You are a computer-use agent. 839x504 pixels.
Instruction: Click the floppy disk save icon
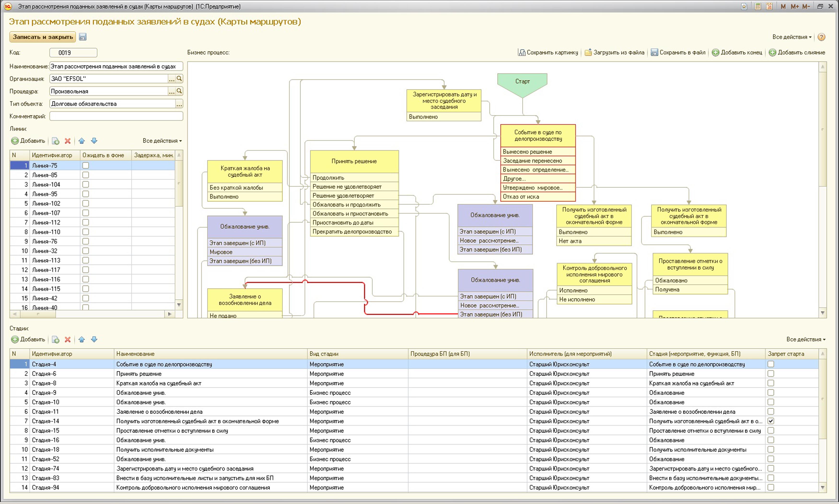[x=82, y=37]
